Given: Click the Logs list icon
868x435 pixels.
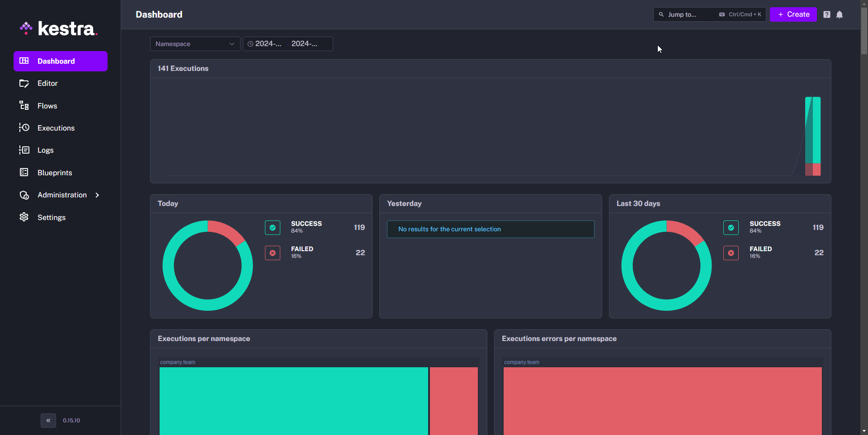Looking at the screenshot, I should pyautogui.click(x=24, y=150).
